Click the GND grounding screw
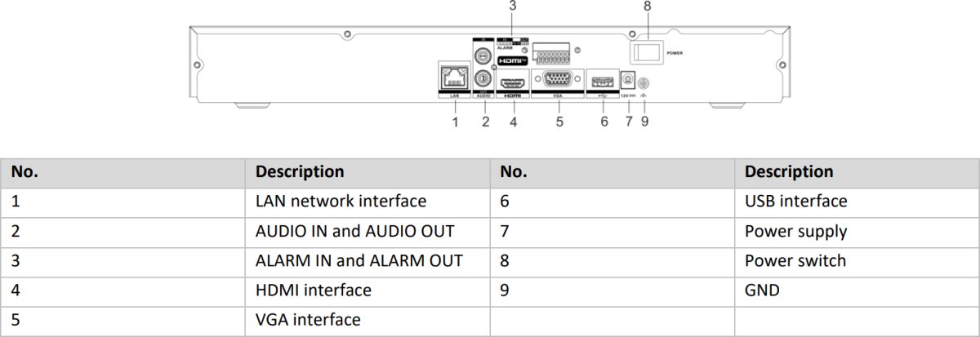 (x=643, y=82)
